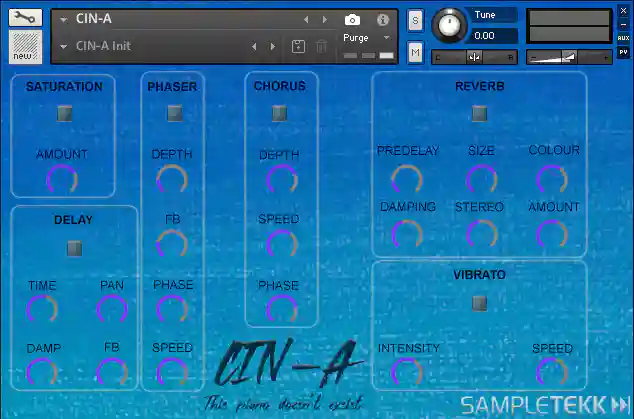
Task: Enable the Reverb effect
Action: [480, 113]
